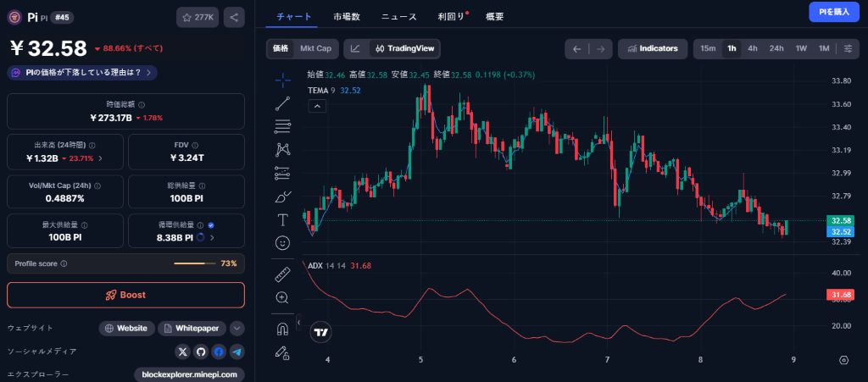Toggle chart to Mkt Cap view
This screenshot has height=382, width=868.
click(315, 48)
